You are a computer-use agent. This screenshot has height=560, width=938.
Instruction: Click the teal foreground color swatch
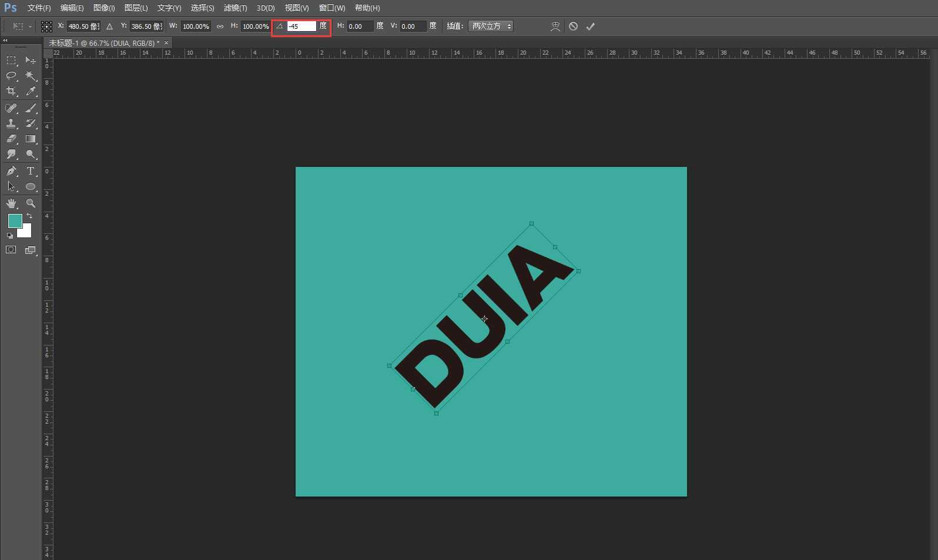[15, 221]
